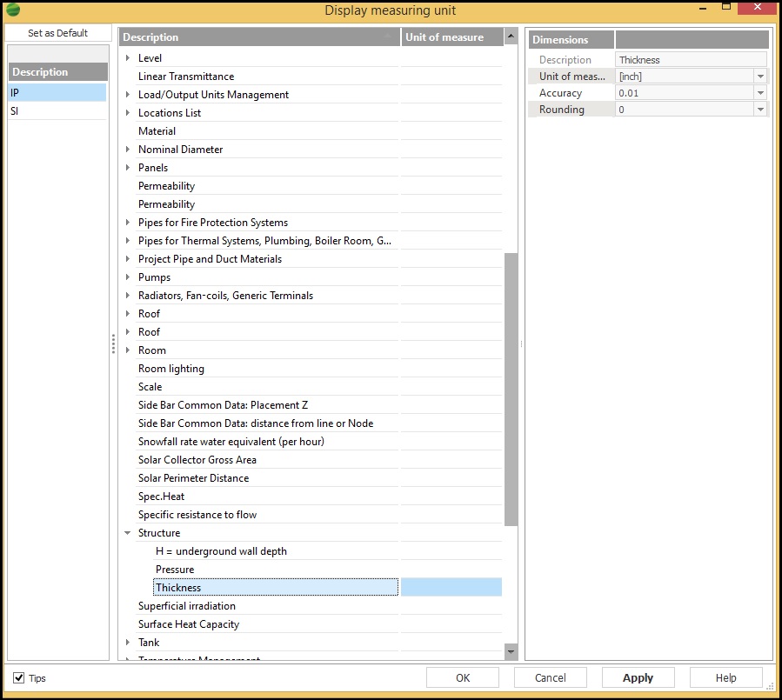Select the Pressure item under Structure
The height and width of the screenshot is (700, 782).
pyautogui.click(x=175, y=570)
